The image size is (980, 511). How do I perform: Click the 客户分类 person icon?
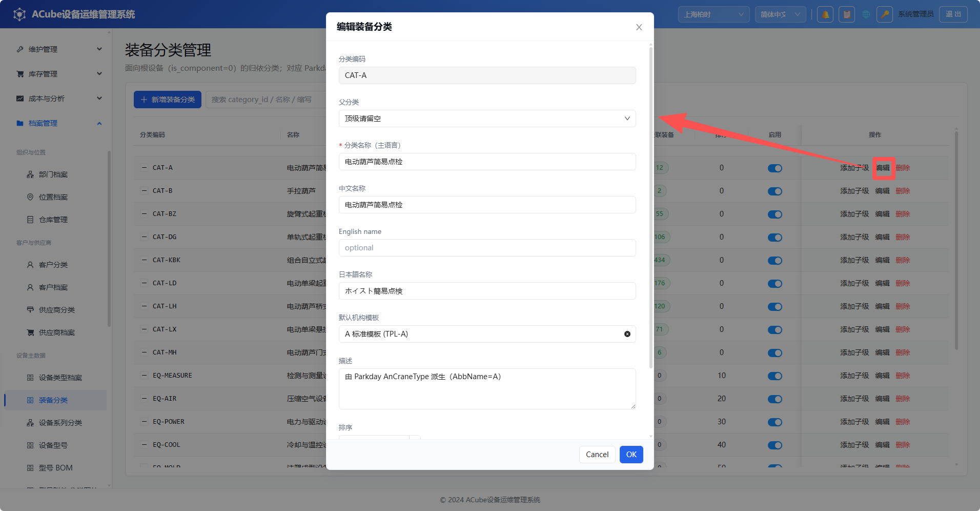[x=30, y=265]
